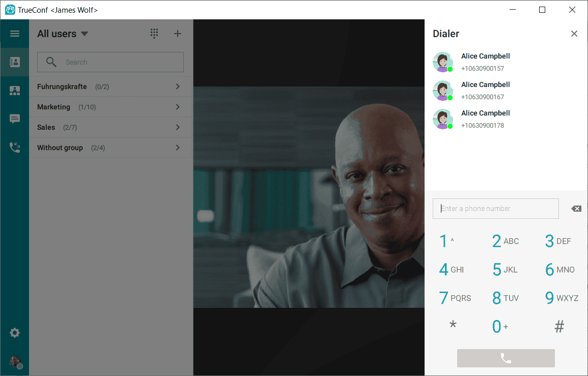The width and height of the screenshot is (588, 376).
Task: Click the plus icon to add a contact
Action: [178, 34]
